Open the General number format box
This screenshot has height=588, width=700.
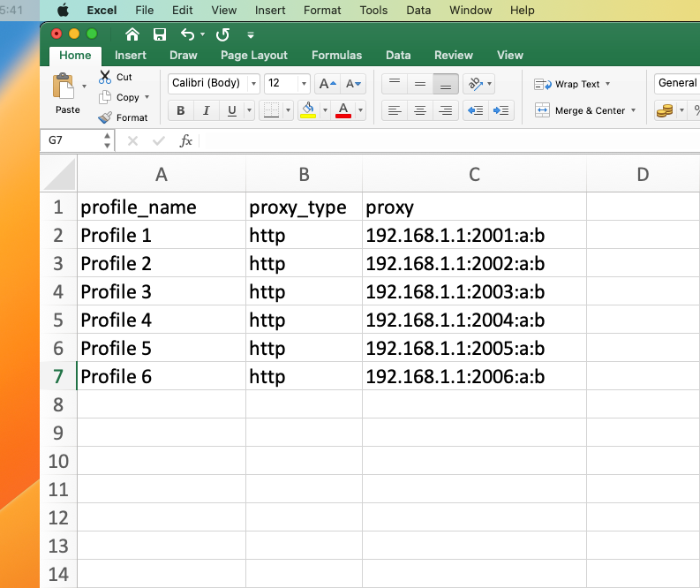[x=677, y=83]
